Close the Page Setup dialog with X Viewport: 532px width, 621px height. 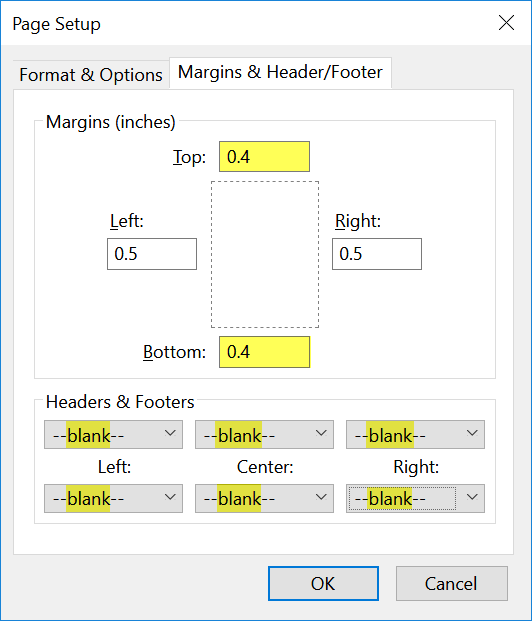point(506,23)
